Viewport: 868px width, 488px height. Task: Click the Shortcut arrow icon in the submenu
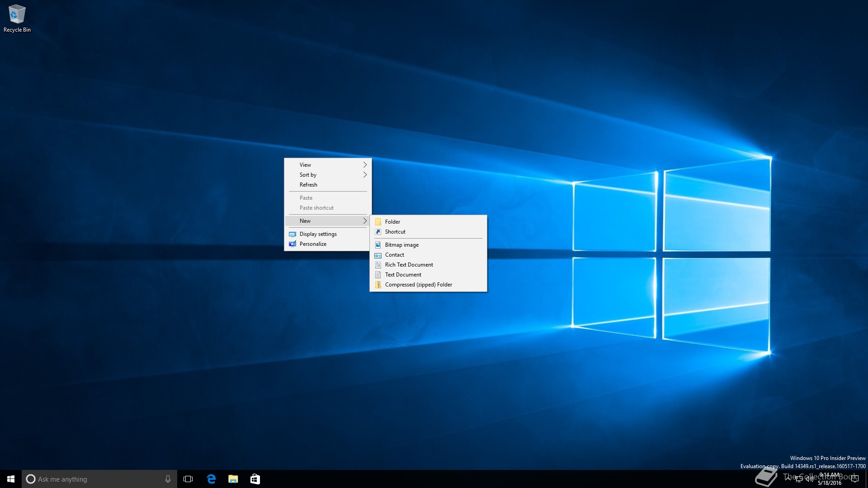(378, 232)
